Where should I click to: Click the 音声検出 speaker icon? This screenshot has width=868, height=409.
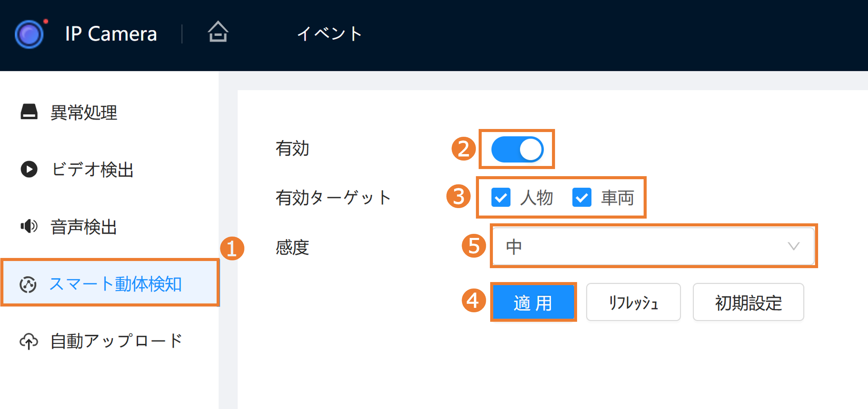point(29,226)
